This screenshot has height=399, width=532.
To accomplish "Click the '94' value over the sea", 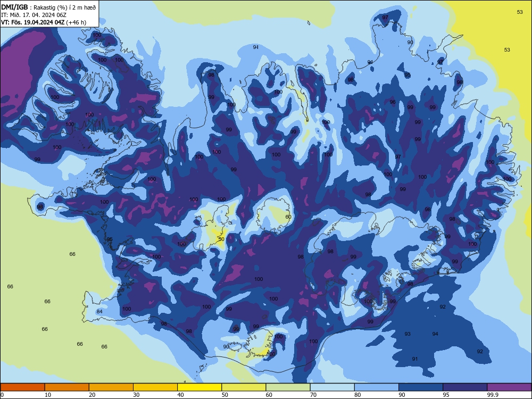I will pos(435,334).
